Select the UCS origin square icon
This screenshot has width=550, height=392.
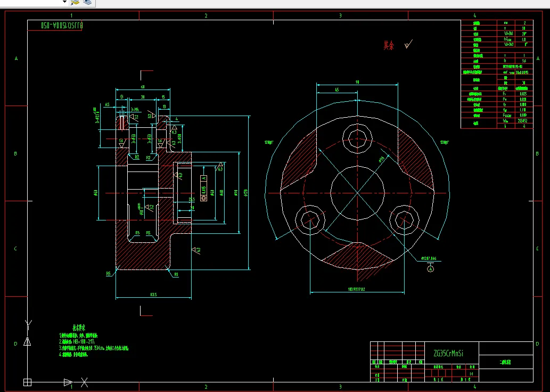[27, 382]
